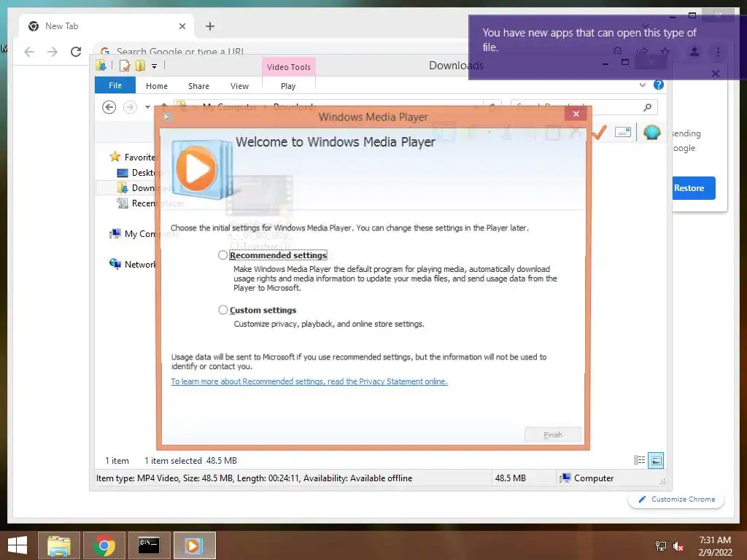Click the Item type MP4 Video details text
The image size is (747, 560).
tap(254, 478)
